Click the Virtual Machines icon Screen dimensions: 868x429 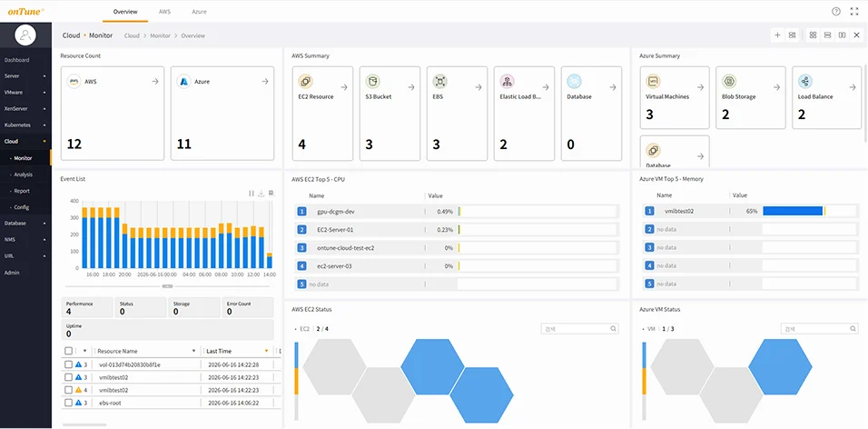click(653, 82)
